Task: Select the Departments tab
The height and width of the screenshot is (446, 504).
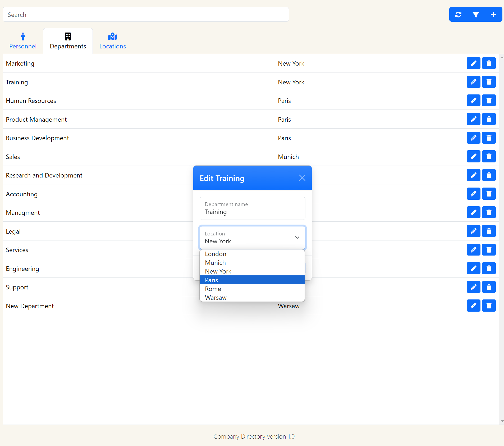Action: coord(68,41)
